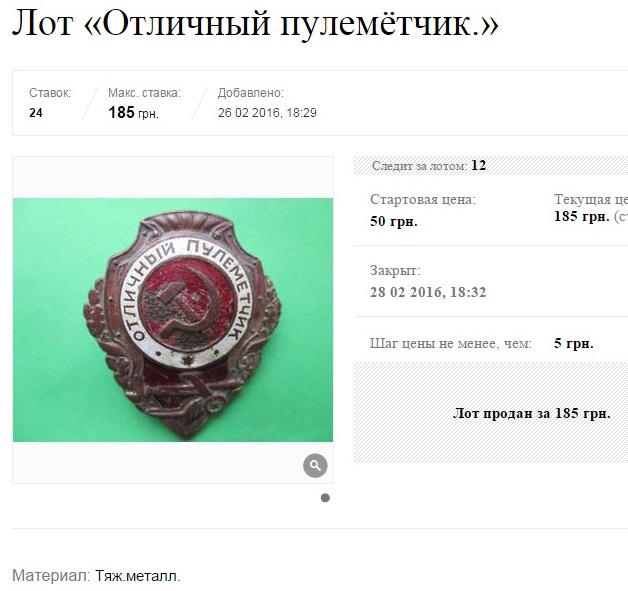Click the Макс. ставка: label

[144, 93]
